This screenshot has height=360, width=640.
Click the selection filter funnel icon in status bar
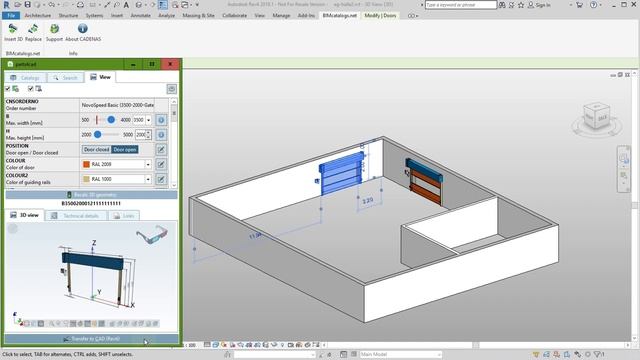598,354
